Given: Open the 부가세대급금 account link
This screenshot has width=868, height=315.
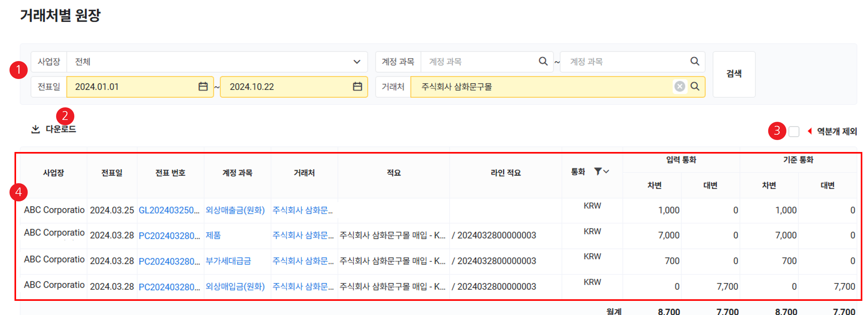Looking at the screenshot, I should click(228, 261).
